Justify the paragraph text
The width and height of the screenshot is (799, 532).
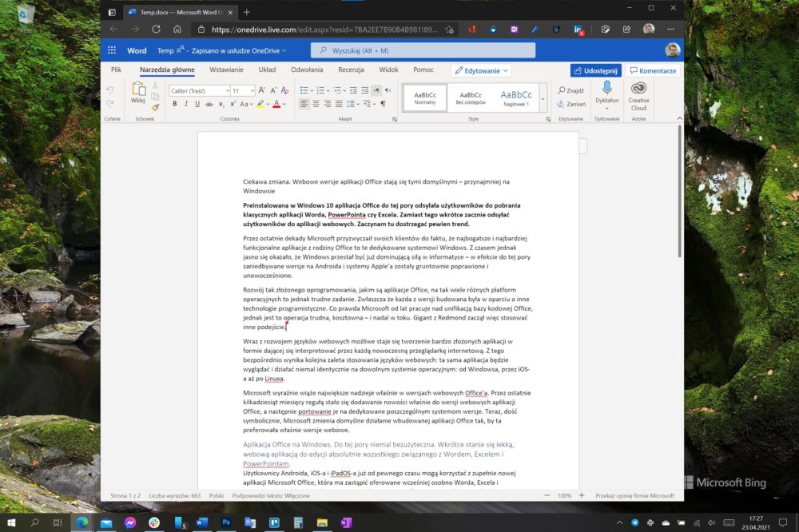click(x=340, y=104)
